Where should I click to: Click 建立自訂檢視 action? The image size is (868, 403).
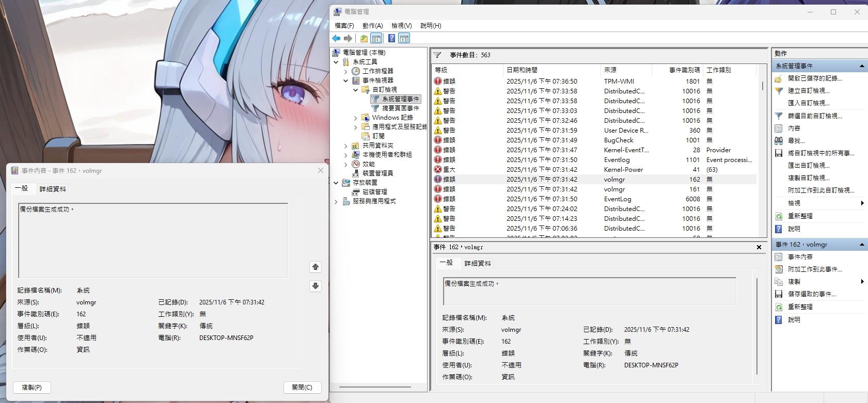click(x=809, y=91)
